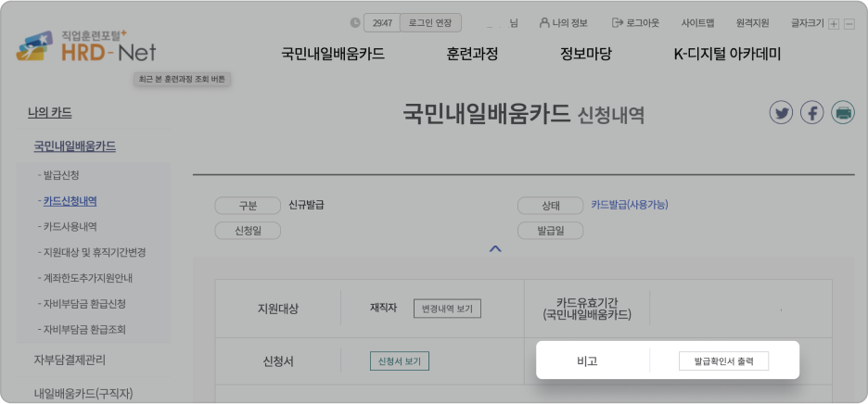Collapse the summary with the up chevron

pos(495,248)
